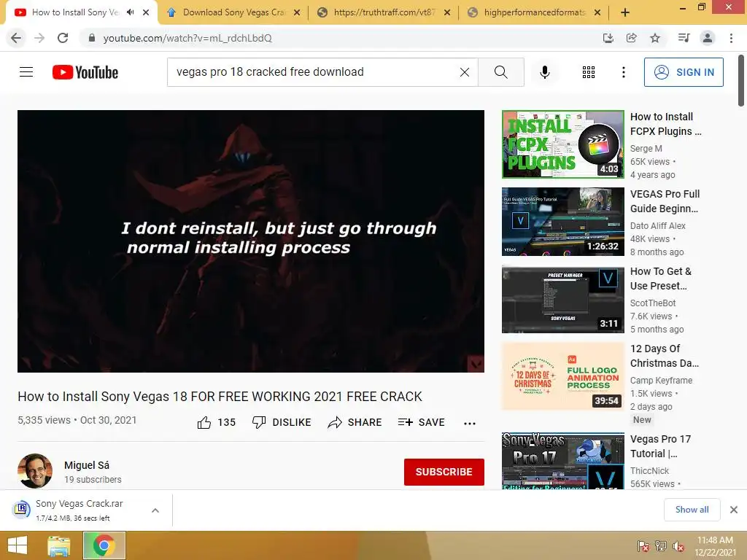Start voice search with the microphone
The image size is (747, 560).
point(544,72)
